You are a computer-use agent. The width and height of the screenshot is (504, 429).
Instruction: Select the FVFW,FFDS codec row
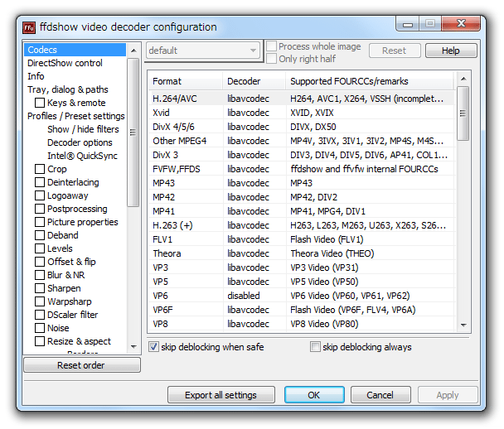point(302,169)
